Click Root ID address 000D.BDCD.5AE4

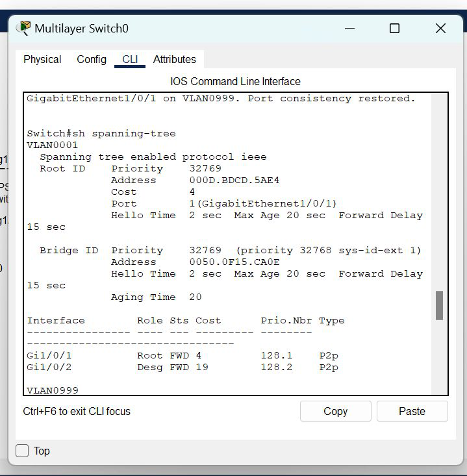(234, 181)
